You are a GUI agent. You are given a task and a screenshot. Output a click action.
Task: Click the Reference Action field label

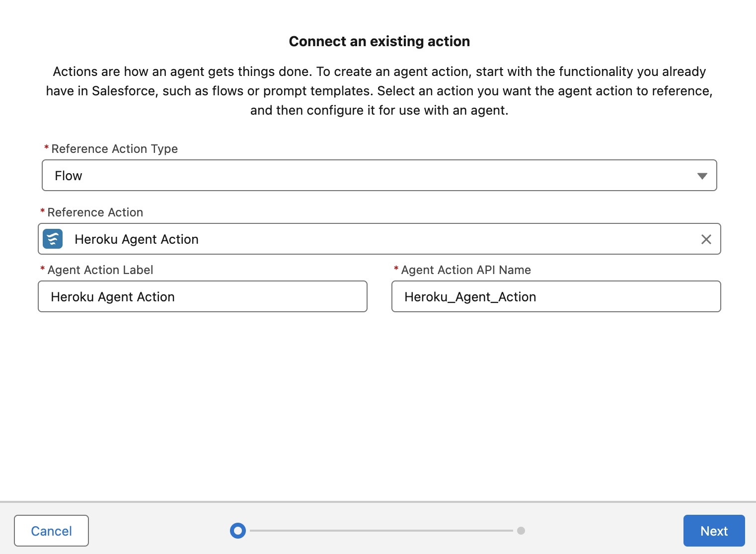point(95,212)
